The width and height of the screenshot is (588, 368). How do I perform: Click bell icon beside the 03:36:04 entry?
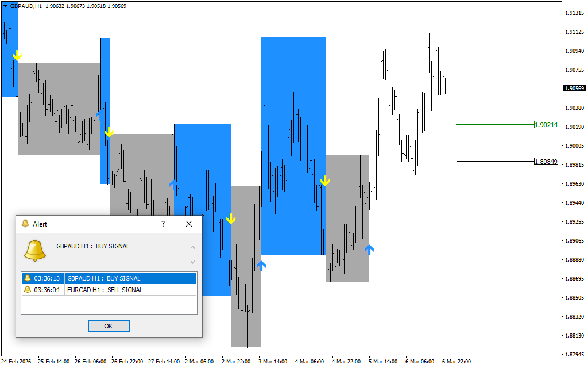(x=27, y=290)
